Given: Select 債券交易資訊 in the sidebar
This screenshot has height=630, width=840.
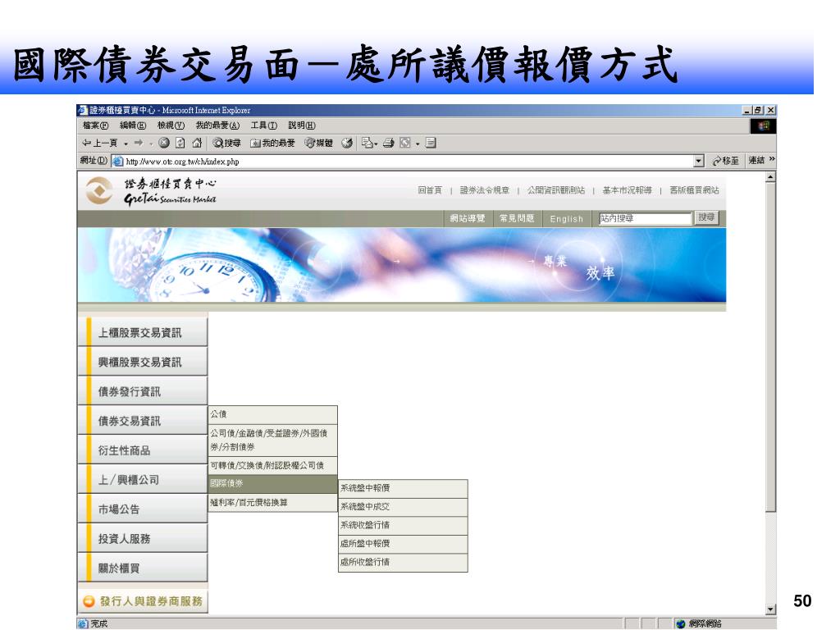Looking at the screenshot, I should click(x=143, y=421).
